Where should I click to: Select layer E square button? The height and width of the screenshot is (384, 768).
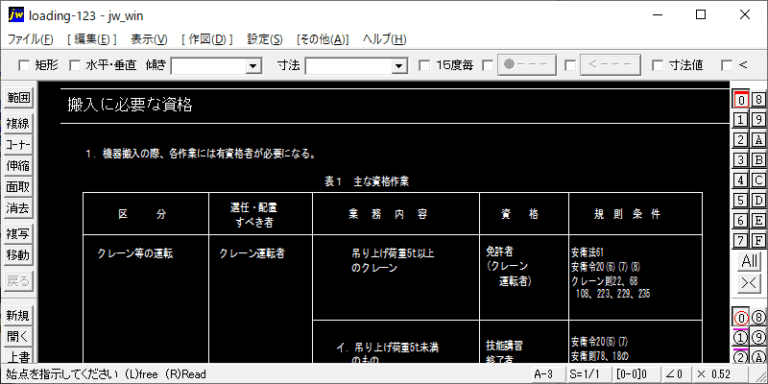[x=759, y=220]
